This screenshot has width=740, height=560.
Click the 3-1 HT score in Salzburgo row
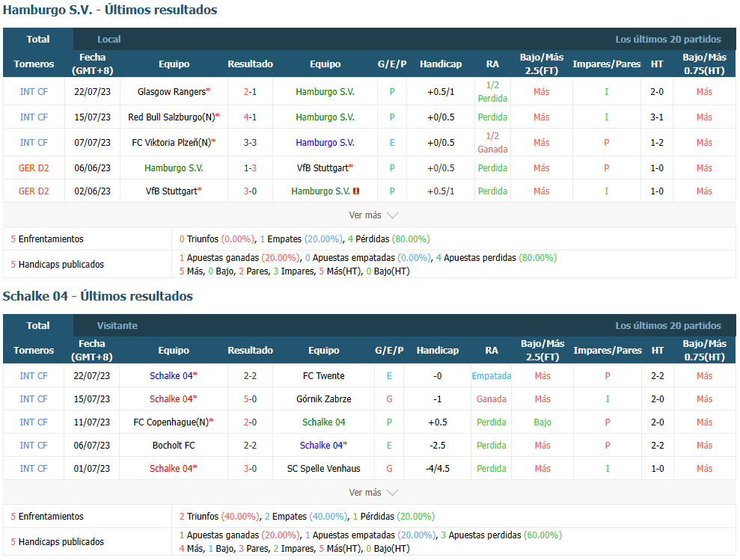point(657,117)
